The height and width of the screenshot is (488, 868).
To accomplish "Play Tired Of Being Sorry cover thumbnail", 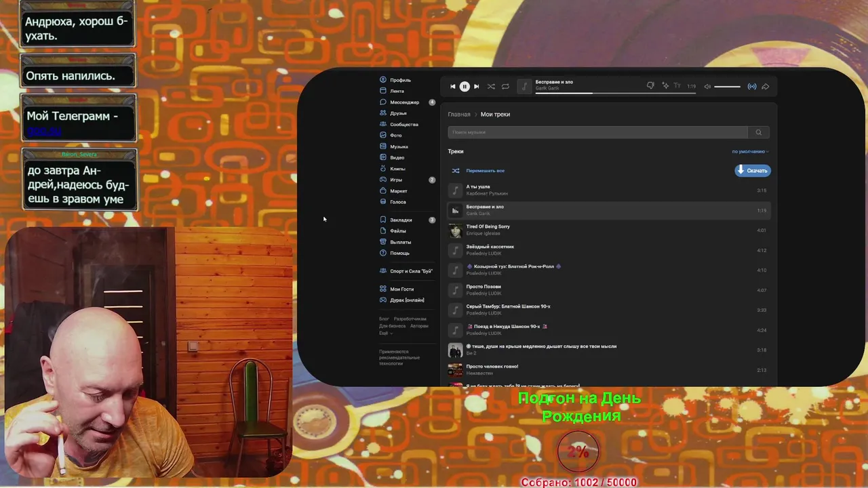I will tap(455, 230).
